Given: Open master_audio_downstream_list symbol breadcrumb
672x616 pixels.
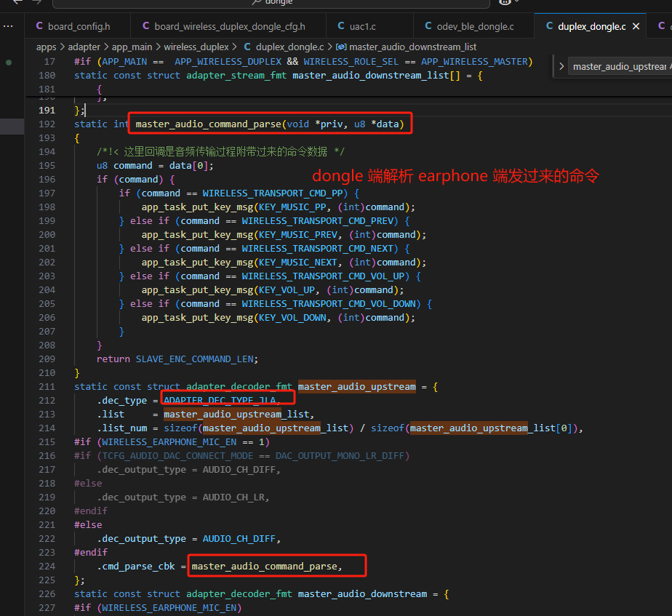Looking at the screenshot, I should pyautogui.click(x=407, y=47).
